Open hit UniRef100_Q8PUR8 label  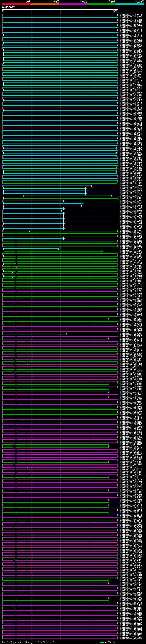click(x=131, y=359)
